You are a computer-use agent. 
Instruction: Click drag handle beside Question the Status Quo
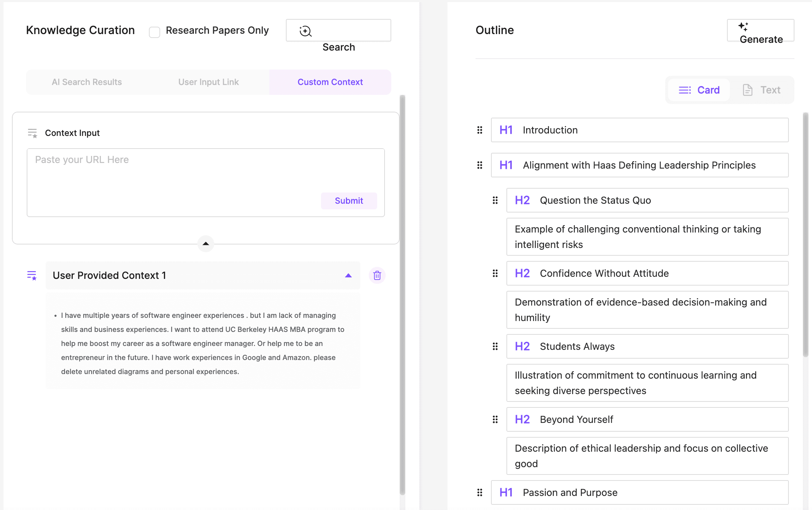[495, 200]
